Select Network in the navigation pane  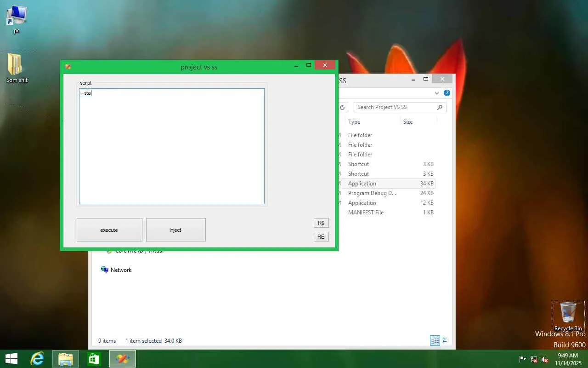(121, 270)
